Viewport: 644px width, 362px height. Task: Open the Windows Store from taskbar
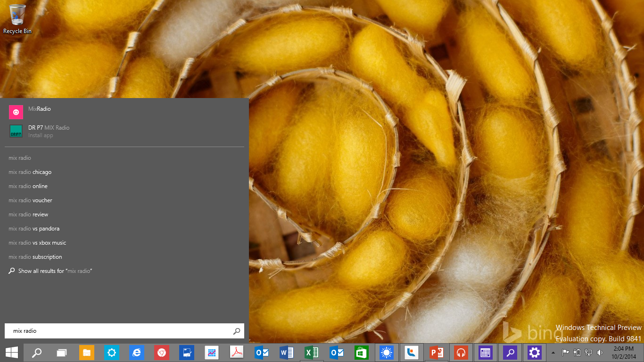362,353
